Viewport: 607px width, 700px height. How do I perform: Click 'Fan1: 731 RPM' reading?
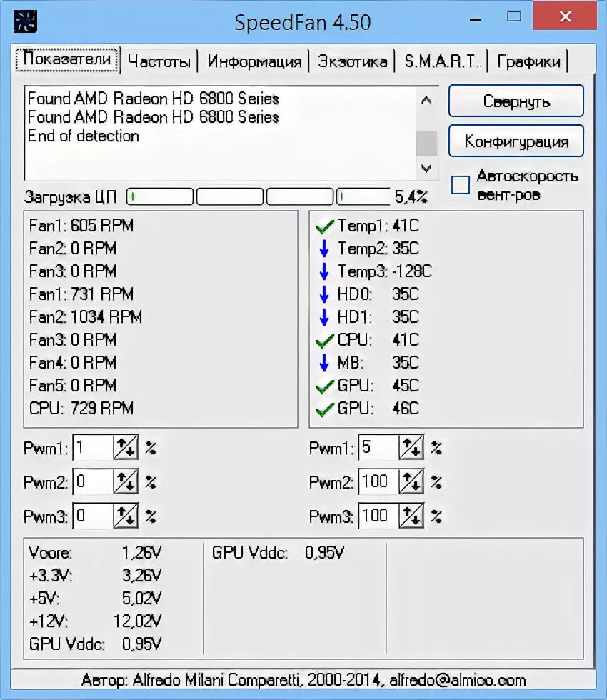coord(81,294)
